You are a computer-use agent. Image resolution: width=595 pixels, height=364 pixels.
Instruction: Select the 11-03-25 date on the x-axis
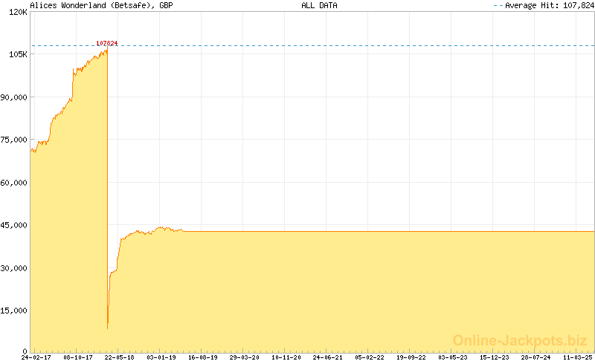(x=578, y=357)
